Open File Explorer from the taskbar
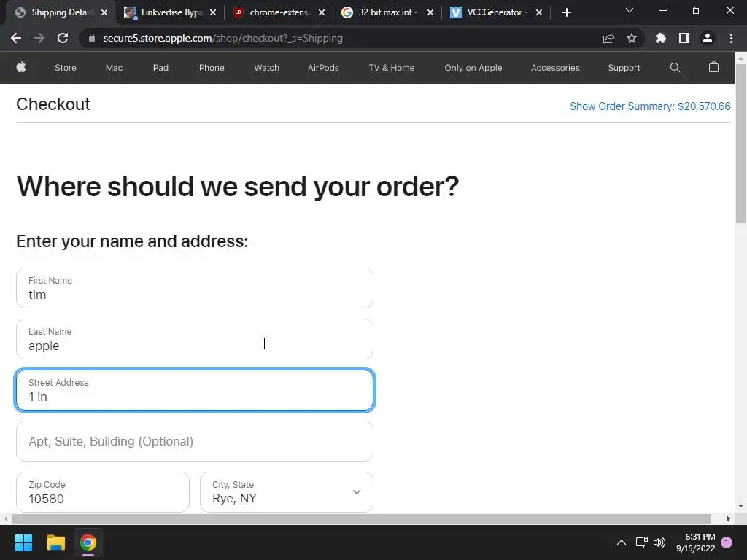This screenshot has width=747, height=560. (55, 542)
